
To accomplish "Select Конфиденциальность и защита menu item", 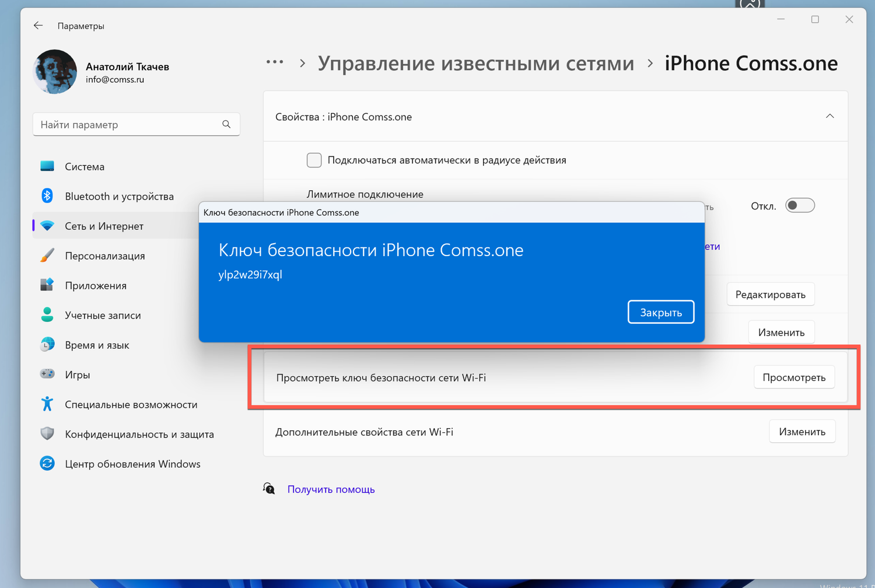I will tap(139, 434).
